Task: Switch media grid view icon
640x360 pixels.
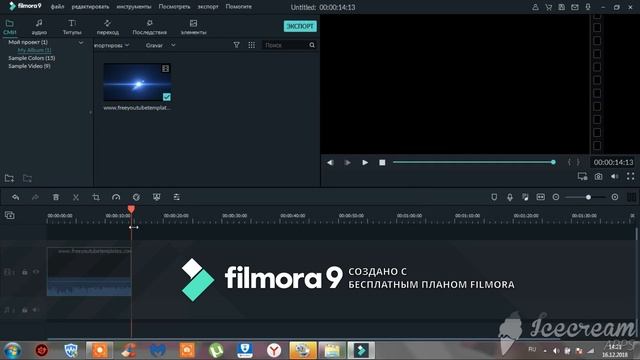Action: click(251, 45)
